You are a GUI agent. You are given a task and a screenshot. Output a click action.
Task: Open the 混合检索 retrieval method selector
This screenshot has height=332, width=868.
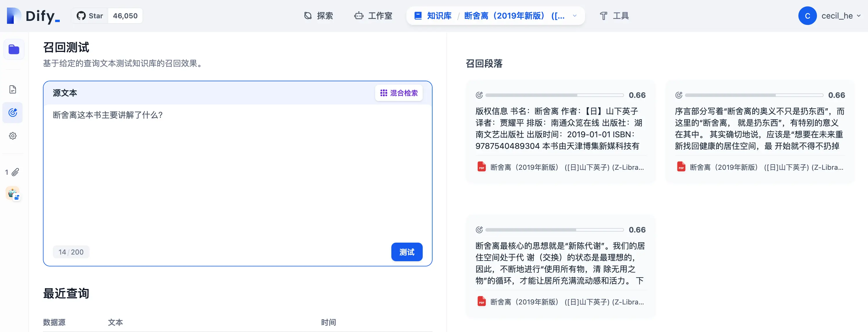[399, 93]
